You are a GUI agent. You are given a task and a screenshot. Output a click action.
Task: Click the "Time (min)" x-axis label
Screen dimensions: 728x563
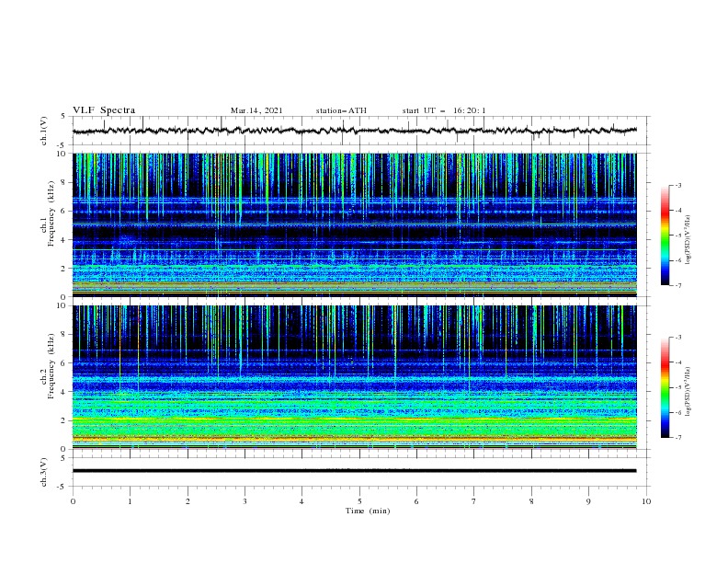click(368, 511)
